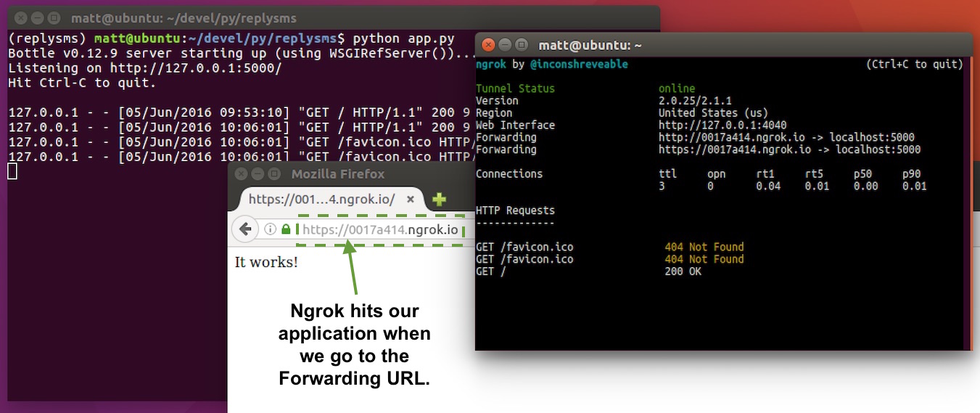Click '@inconshreveable' in ngrok header

579,64
